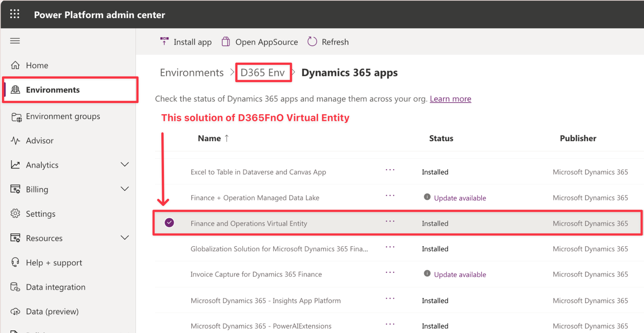Click the Refresh circular arrow icon
The image size is (644, 333).
point(312,42)
